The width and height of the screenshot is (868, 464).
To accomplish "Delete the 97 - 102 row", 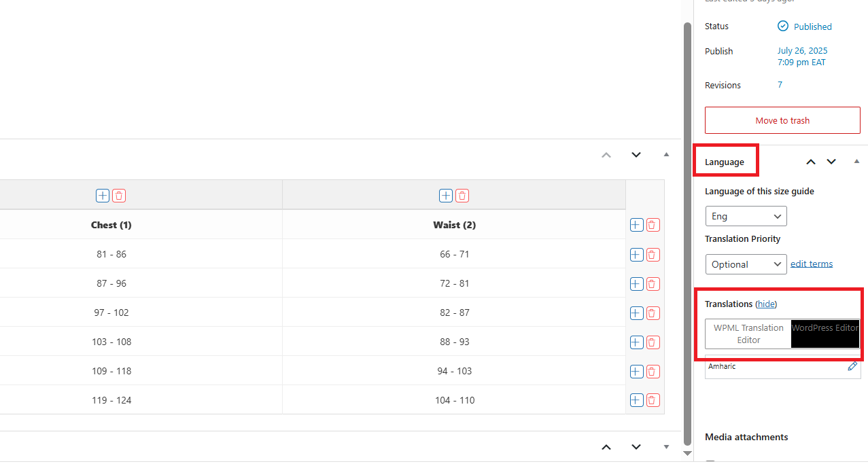I will (x=653, y=313).
